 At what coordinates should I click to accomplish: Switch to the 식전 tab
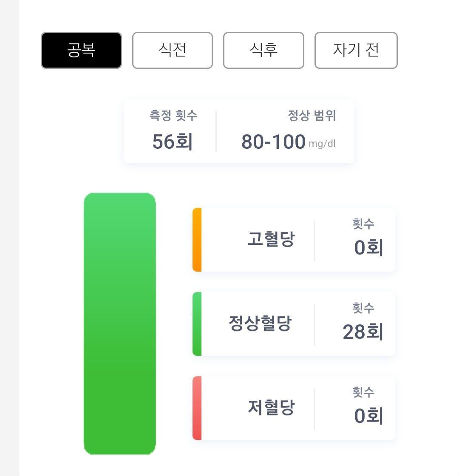(x=173, y=51)
